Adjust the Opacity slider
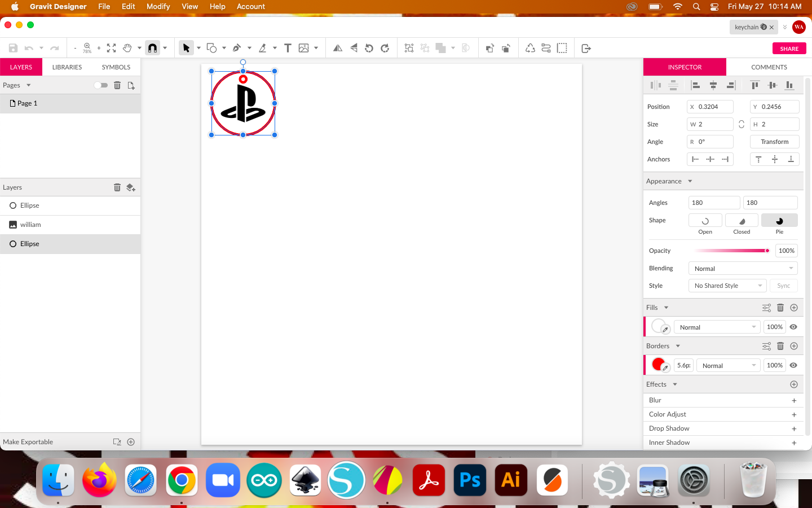The image size is (812, 508). click(732, 251)
